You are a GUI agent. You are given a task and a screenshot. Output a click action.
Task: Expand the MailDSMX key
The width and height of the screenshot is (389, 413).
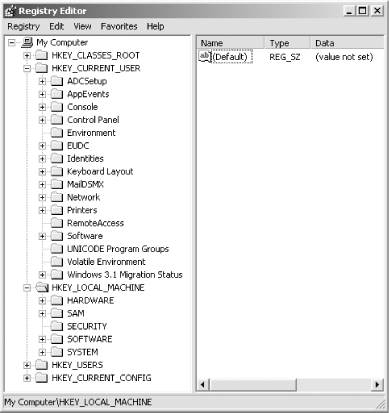42,185
